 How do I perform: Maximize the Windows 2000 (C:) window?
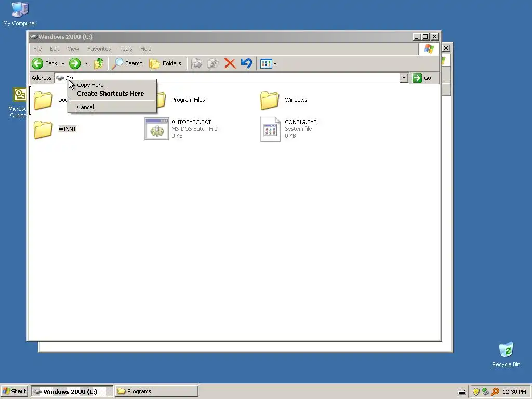coord(425,37)
